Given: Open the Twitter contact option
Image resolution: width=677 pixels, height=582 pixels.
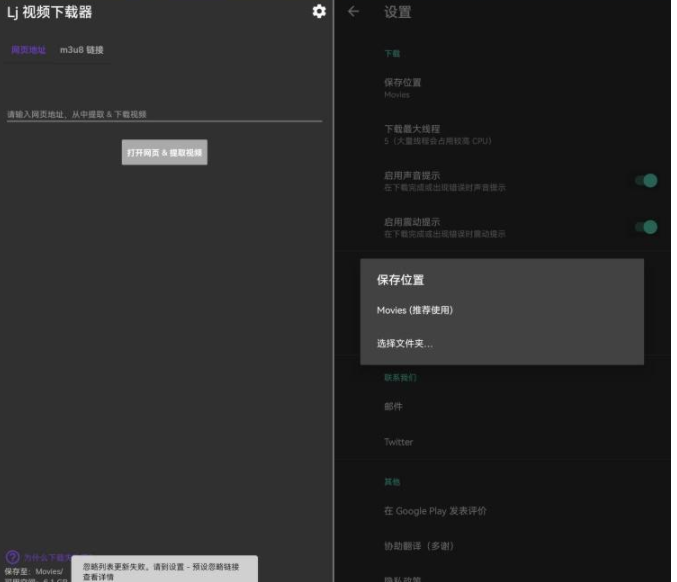Looking at the screenshot, I should [503, 442].
